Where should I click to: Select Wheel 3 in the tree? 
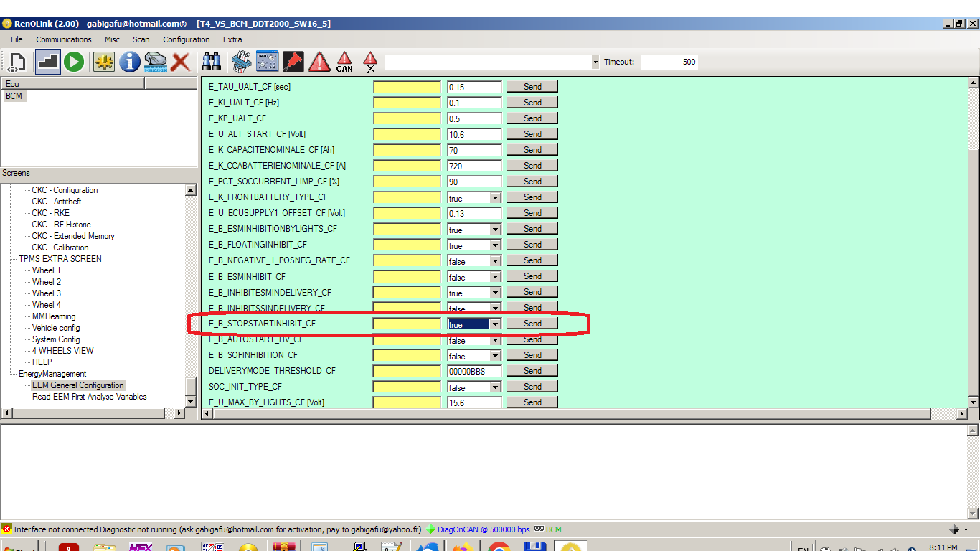(47, 293)
